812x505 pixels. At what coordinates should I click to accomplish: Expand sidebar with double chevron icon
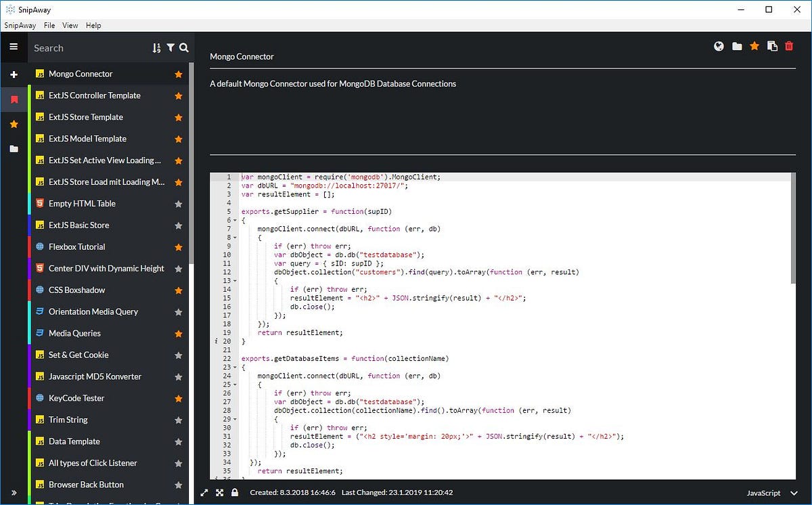pyautogui.click(x=14, y=493)
